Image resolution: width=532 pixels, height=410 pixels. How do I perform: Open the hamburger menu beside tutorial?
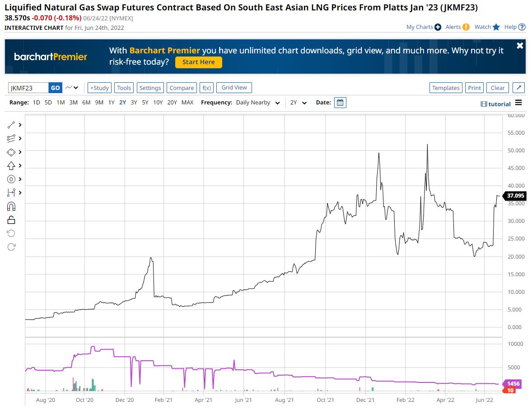click(x=518, y=103)
